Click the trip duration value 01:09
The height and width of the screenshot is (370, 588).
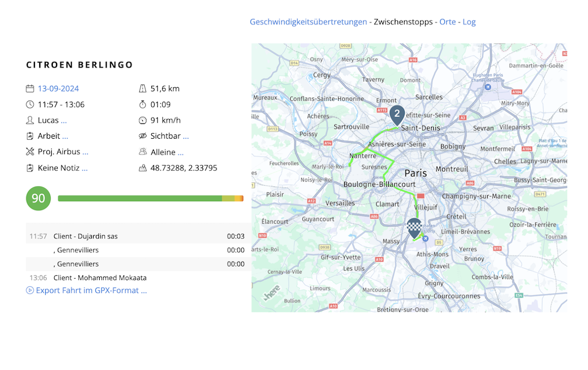[x=161, y=104]
